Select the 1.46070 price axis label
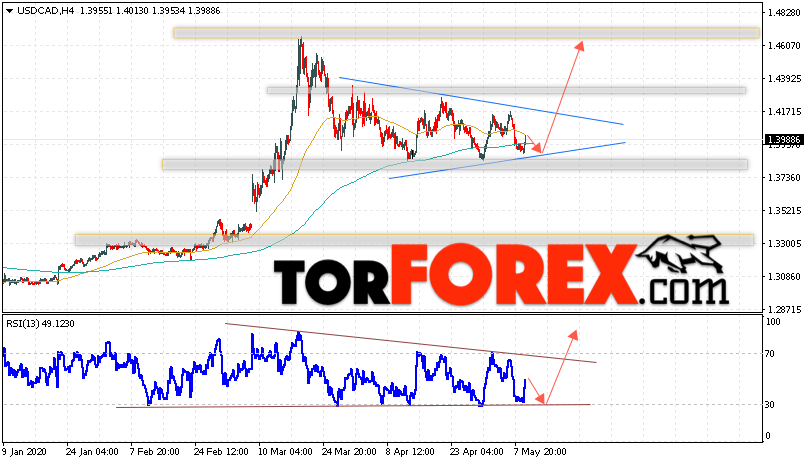This screenshot has height=463, width=808. coord(784,46)
